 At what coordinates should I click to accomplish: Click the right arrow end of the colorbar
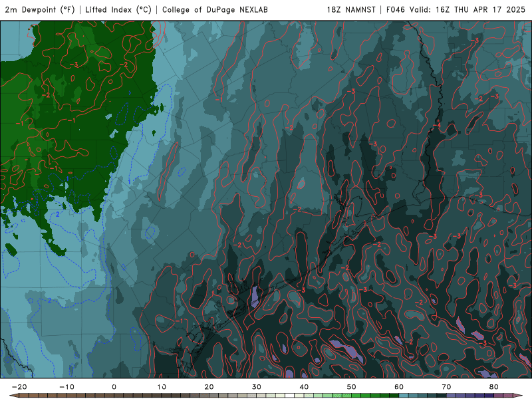[x=518, y=396]
